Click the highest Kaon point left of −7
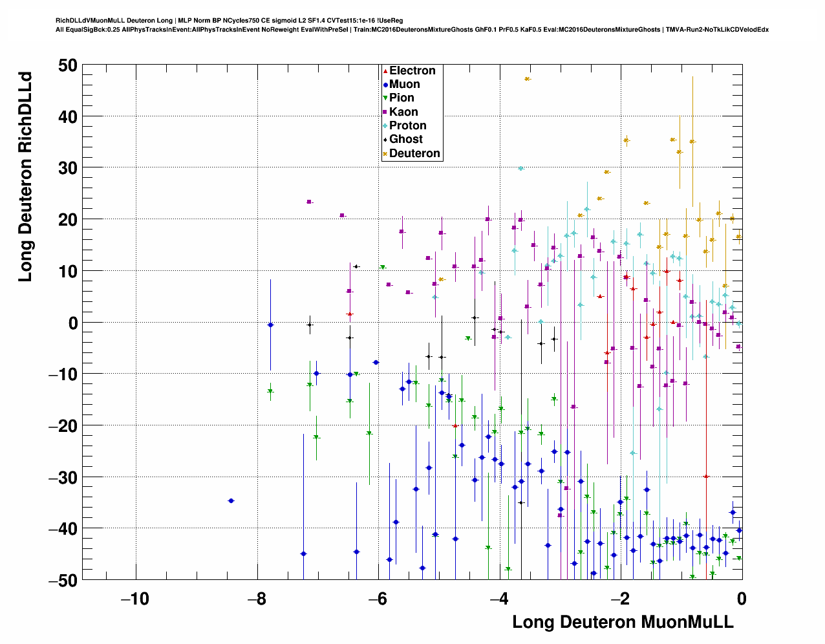Screen dimensions: 825x644 [x=309, y=202]
